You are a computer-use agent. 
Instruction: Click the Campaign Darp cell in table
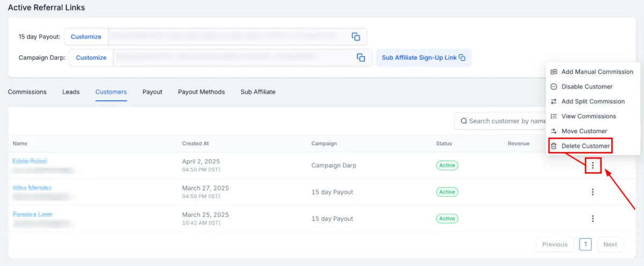334,166
